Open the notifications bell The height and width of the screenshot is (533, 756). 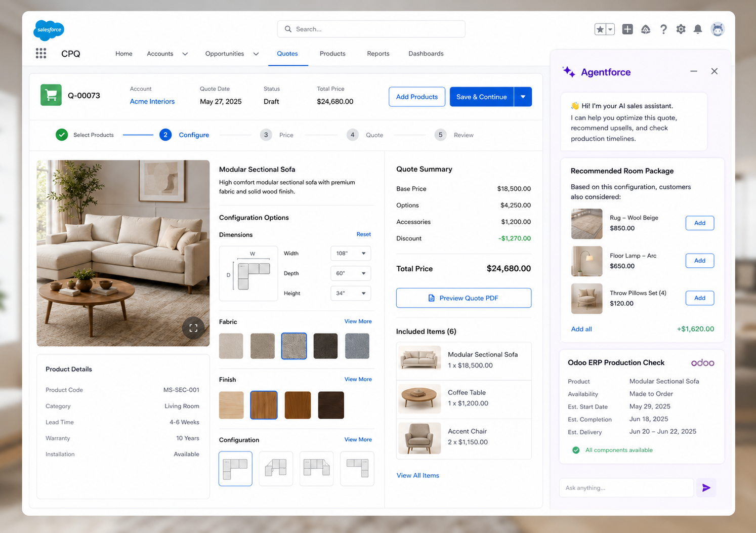pos(698,29)
